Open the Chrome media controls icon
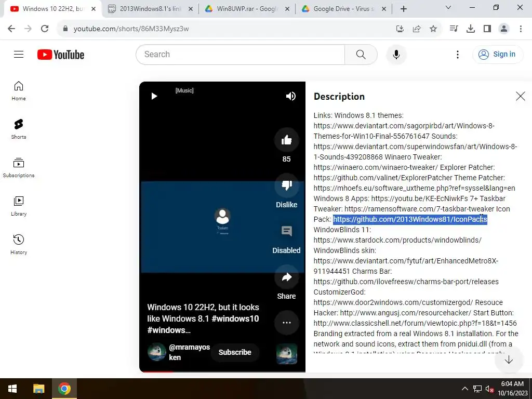 pos(454,29)
